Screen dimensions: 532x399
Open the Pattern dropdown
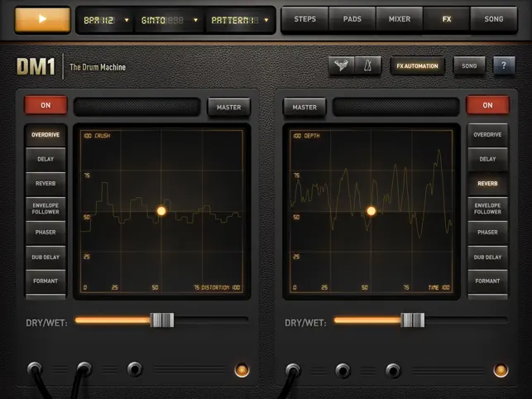[x=240, y=21]
